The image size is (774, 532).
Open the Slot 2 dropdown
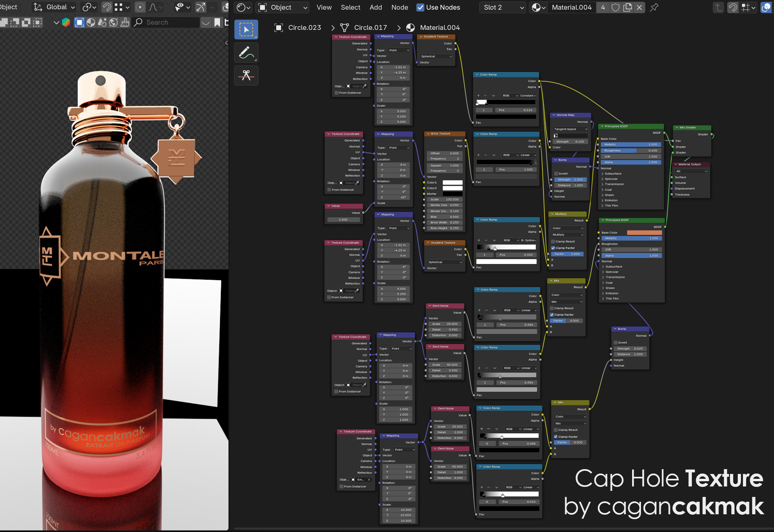point(503,7)
